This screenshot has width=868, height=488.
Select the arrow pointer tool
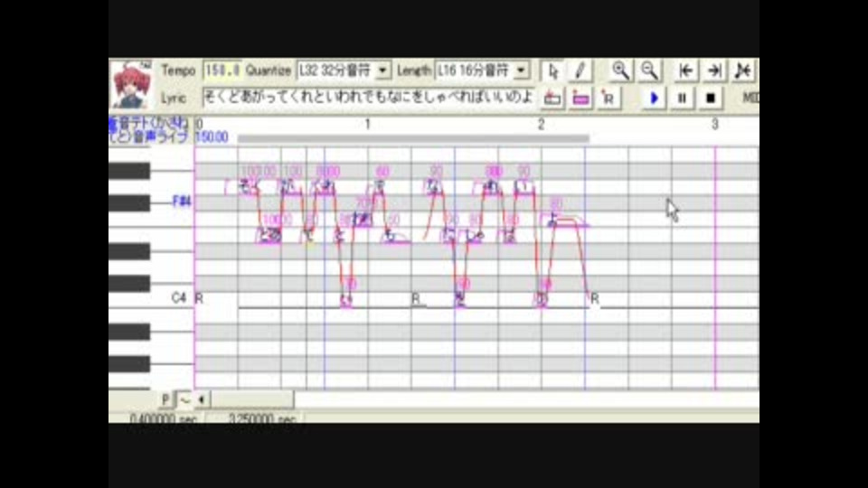click(552, 70)
